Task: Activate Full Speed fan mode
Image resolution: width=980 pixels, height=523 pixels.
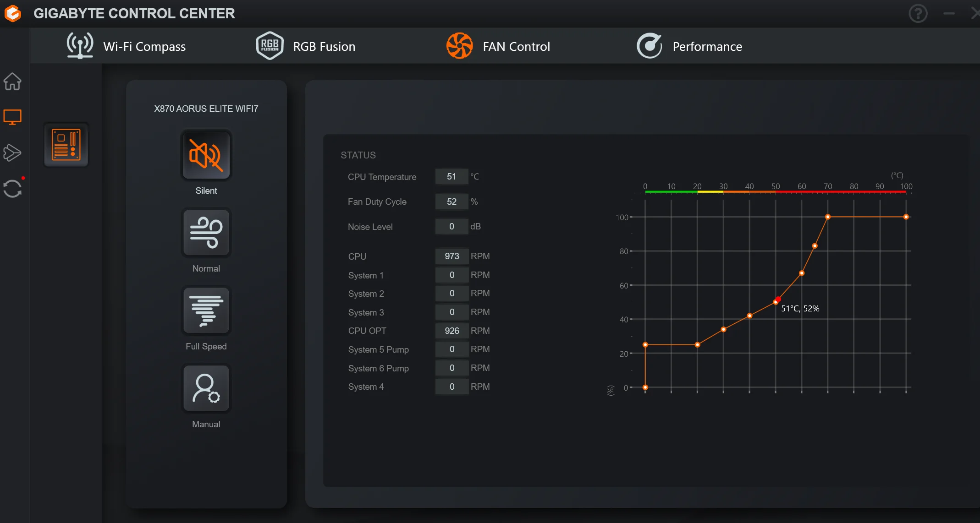Action: point(206,311)
